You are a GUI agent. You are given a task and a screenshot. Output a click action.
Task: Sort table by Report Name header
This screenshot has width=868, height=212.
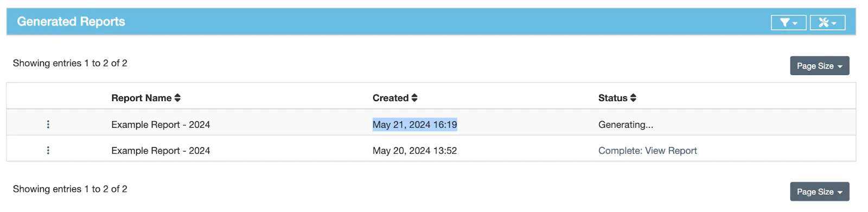pyautogui.click(x=141, y=98)
